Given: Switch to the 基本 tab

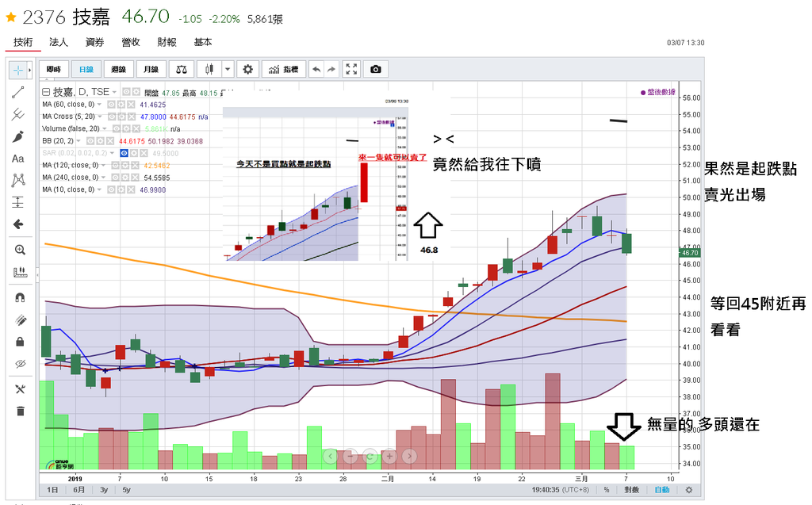Looking at the screenshot, I should coord(202,43).
